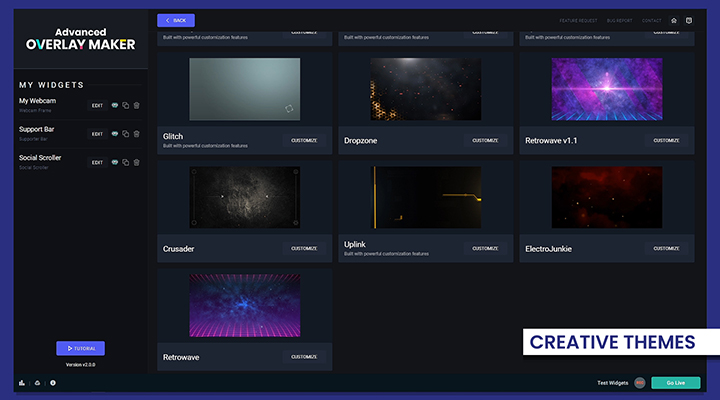Hide the Support Bar widget
Image resolution: width=720 pixels, height=400 pixels.
[114, 134]
